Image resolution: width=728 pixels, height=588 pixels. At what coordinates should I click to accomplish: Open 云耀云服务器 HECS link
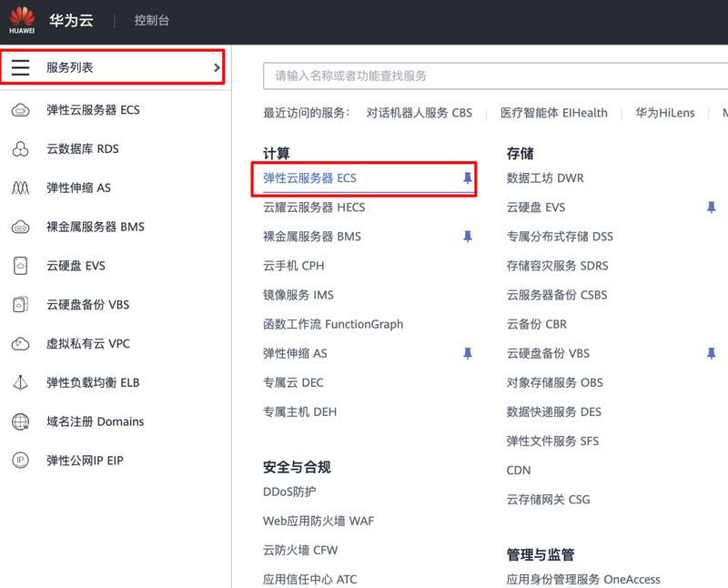pyautogui.click(x=314, y=208)
